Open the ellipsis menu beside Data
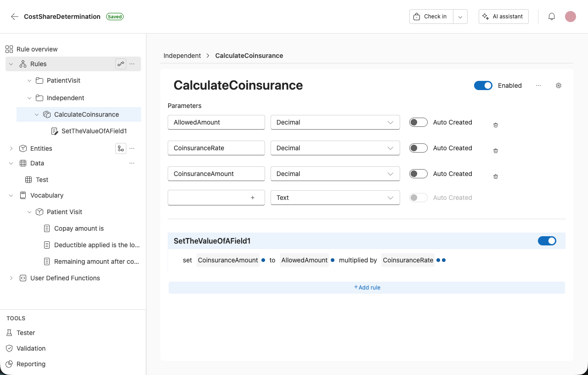Screen dimensions: 588x375 point(132,163)
